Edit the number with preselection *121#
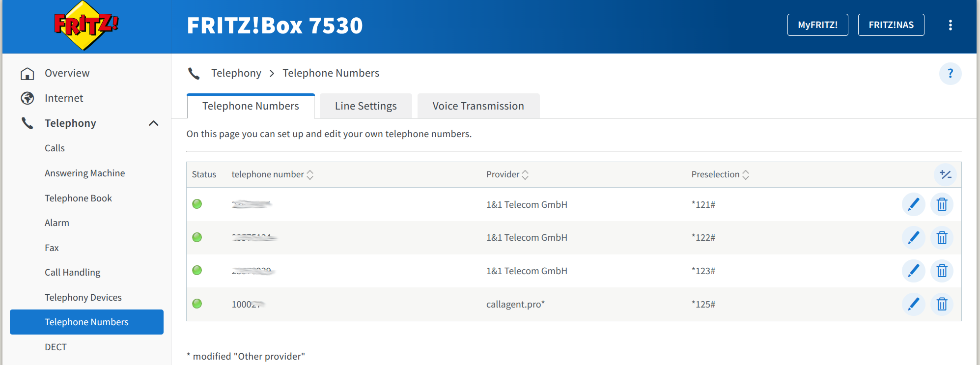The image size is (980, 365). (x=914, y=204)
